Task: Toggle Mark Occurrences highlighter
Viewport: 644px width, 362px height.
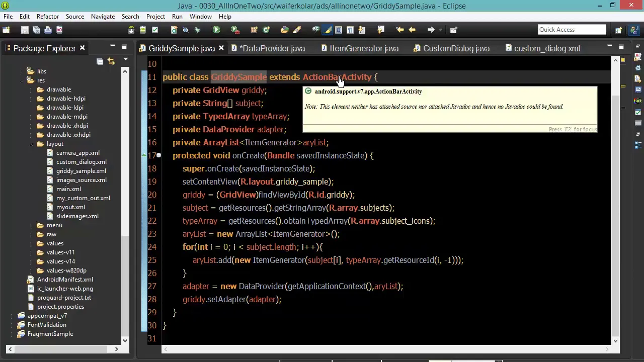Action: [328, 30]
